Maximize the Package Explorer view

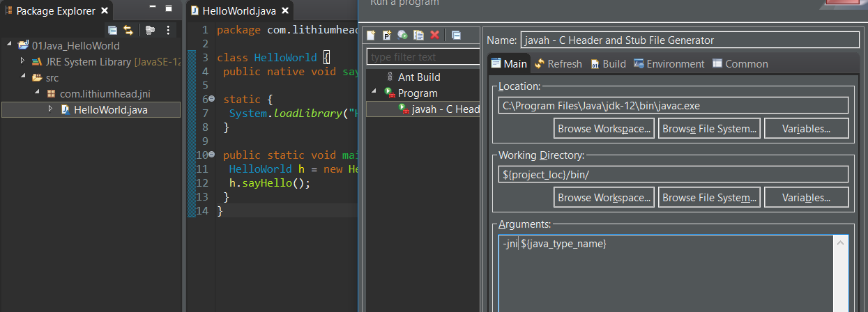click(169, 9)
